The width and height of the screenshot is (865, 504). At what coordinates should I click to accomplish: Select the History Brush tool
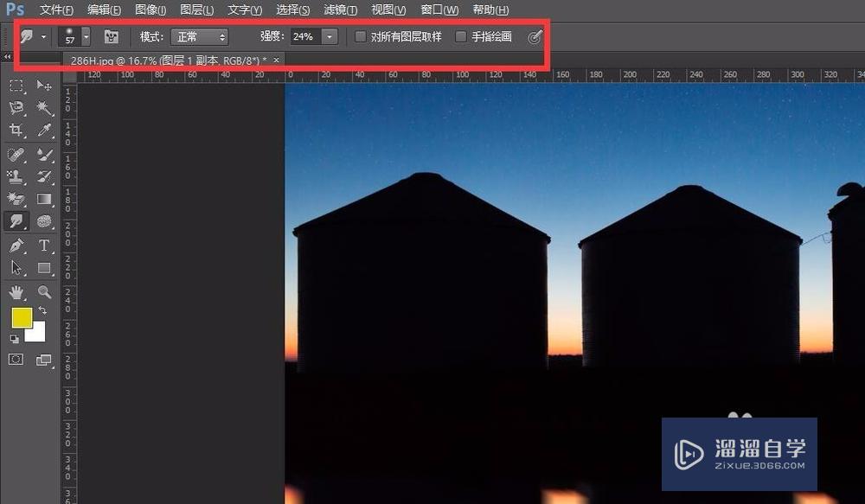(44, 176)
